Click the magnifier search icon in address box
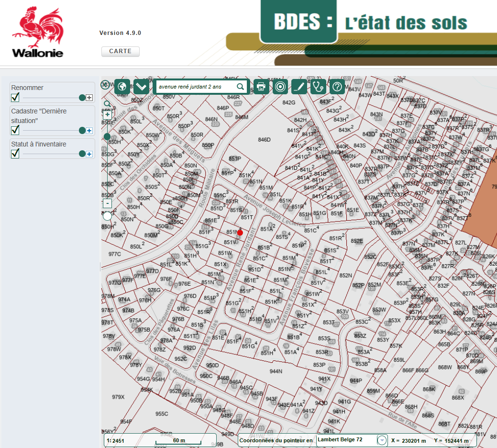497x448 pixels. tap(241, 87)
